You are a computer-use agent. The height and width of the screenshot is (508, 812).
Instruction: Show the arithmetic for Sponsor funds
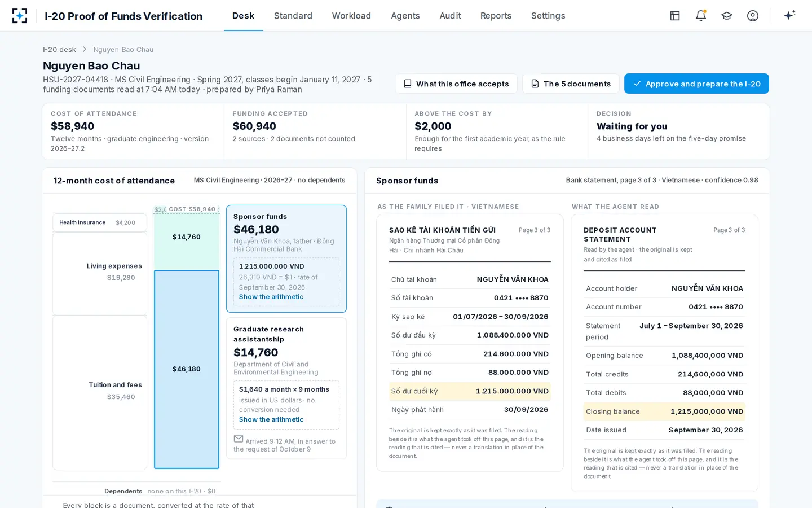(x=271, y=297)
